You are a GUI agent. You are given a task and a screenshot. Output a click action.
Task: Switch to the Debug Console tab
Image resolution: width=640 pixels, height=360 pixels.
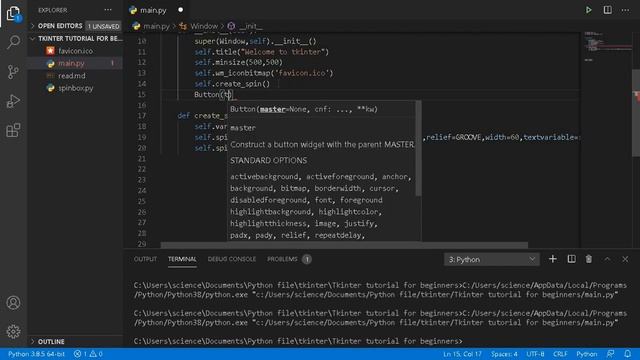232,259
